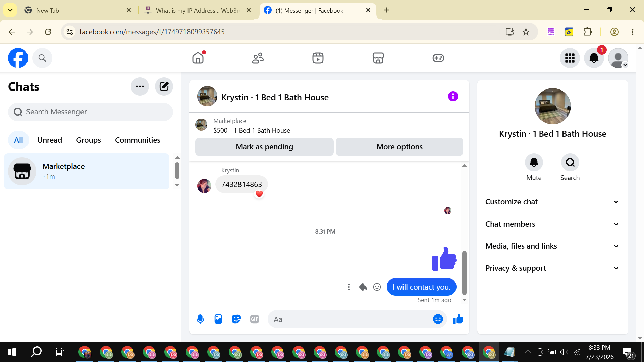Image resolution: width=644 pixels, height=362 pixels.
Task: Click the chat list scrollbar thumb
Action: click(177, 171)
